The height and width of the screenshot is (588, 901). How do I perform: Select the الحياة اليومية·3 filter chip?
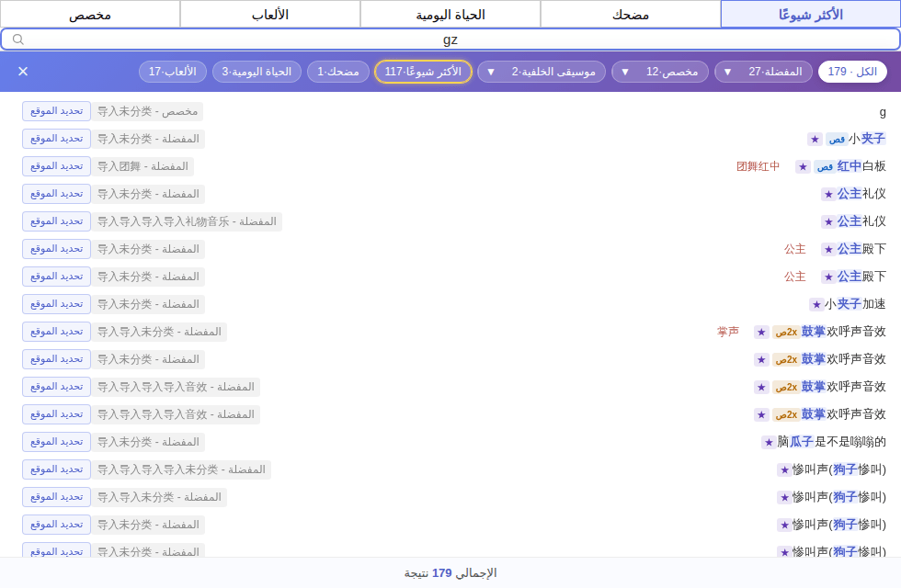(x=257, y=72)
